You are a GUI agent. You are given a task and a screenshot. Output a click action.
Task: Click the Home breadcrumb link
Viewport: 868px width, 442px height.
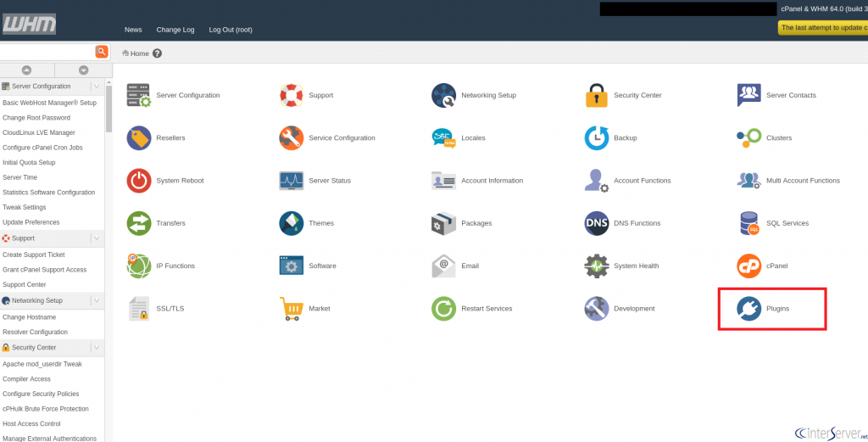click(140, 53)
